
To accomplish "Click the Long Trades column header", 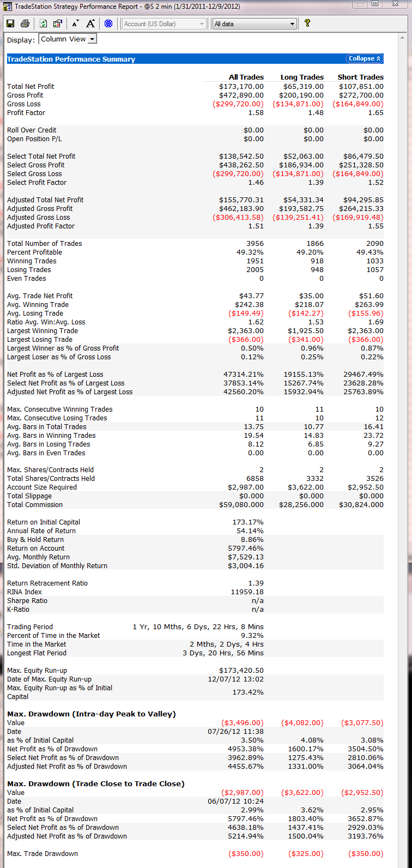I will (x=302, y=77).
